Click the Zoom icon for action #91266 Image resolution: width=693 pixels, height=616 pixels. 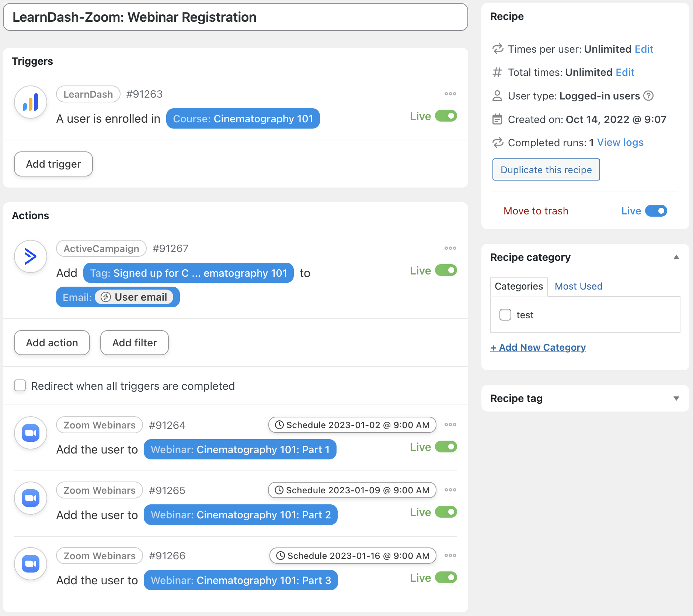(x=31, y=564)
